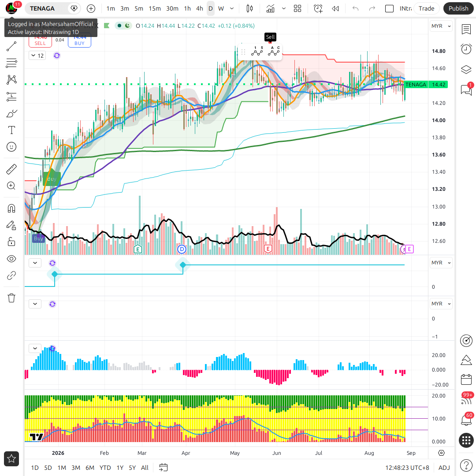Open MYR dropdown on the third pane

pyautogui.click(x=441, y=304)
